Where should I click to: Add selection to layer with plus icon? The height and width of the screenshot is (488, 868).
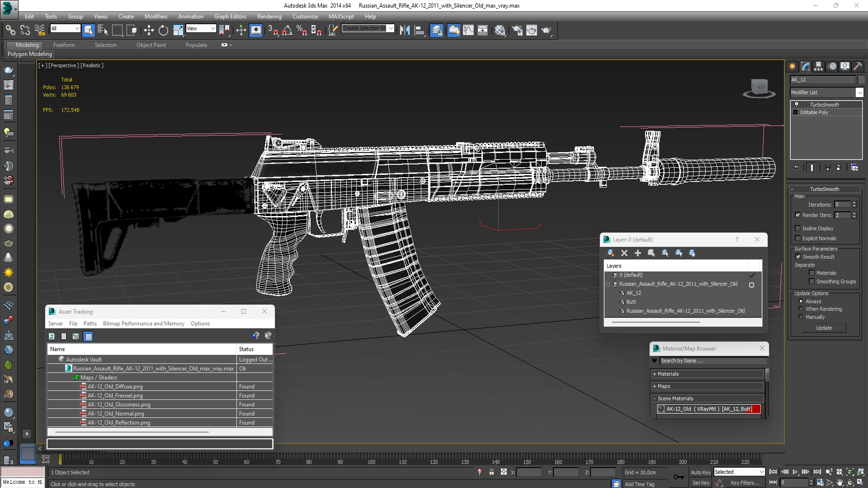click(638, 253)
